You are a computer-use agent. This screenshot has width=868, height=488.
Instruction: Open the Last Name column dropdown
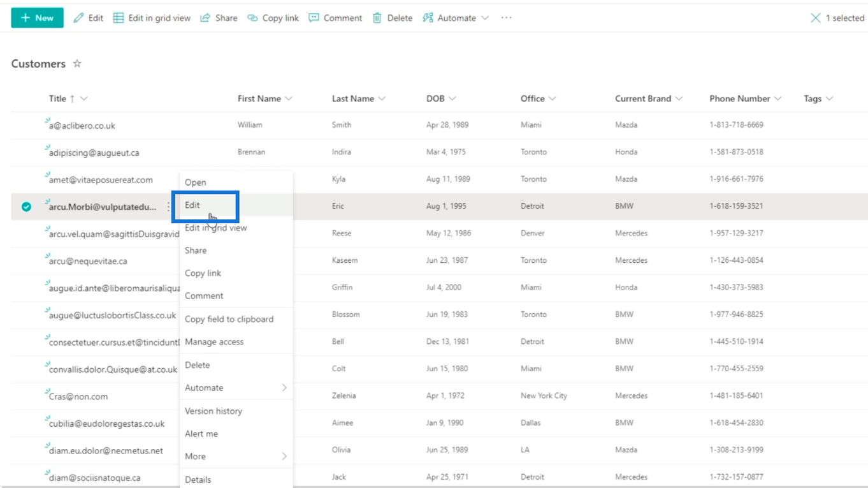(x=382, y=98)
